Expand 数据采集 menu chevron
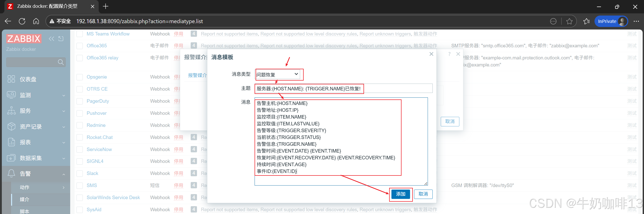Image resolution: width=644 pixels, height=214 pixels. [x=64, y=158]
